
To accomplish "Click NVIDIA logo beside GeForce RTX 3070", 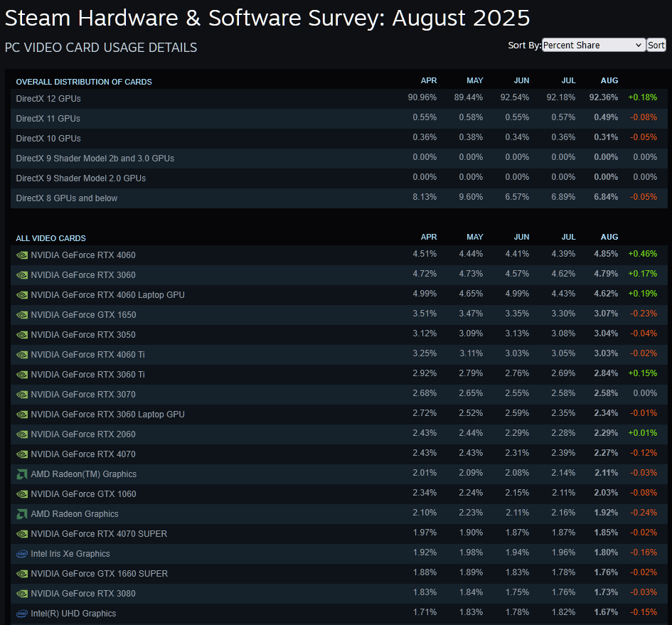I will click(22, 395).
